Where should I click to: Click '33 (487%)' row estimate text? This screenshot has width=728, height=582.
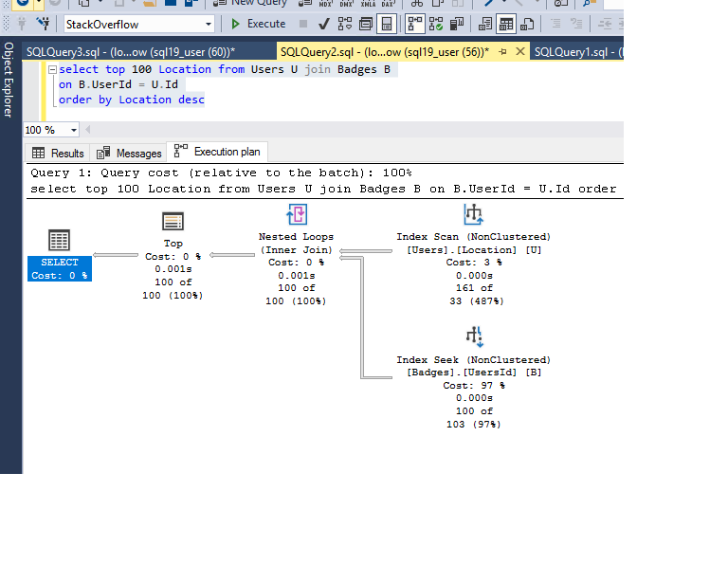click(477, 301)
